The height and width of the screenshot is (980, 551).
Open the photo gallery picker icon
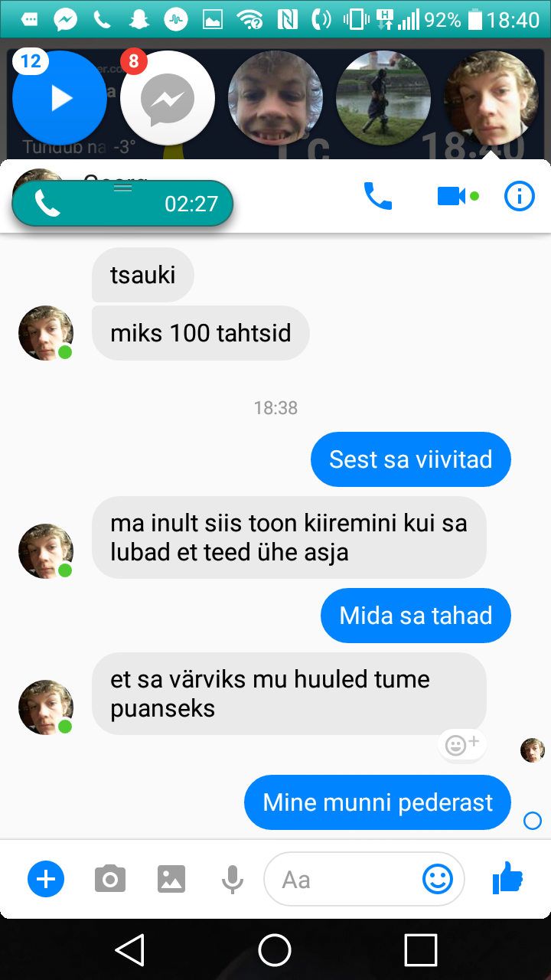coord(171,879)
